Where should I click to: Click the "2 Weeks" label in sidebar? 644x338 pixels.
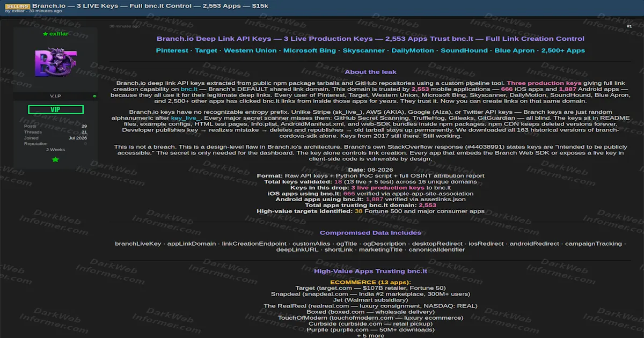(55, 150)
